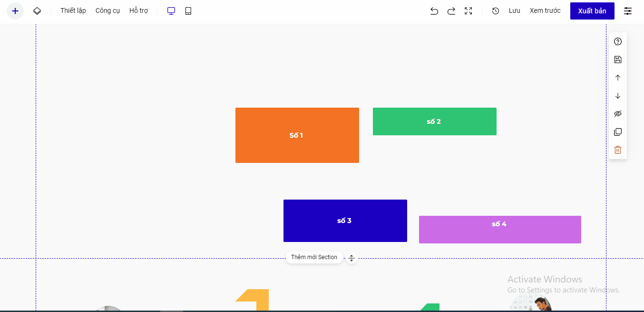Viewport: 644px width, 312px height.
Task: Move section down with arrow
Action: (618, 96)
